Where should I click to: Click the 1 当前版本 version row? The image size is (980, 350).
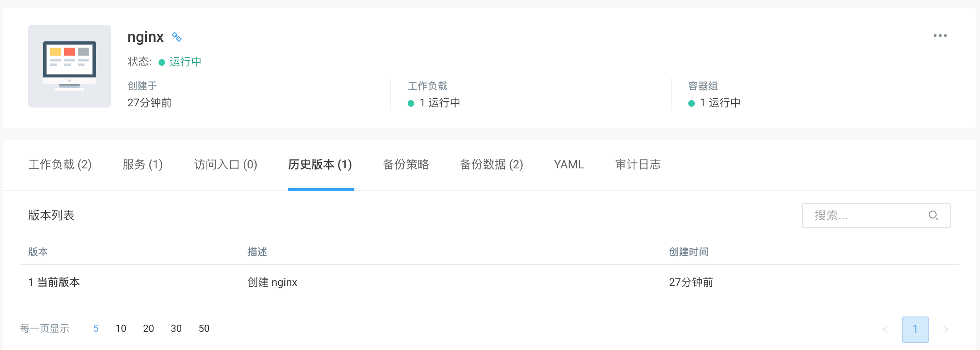(54, 282)
